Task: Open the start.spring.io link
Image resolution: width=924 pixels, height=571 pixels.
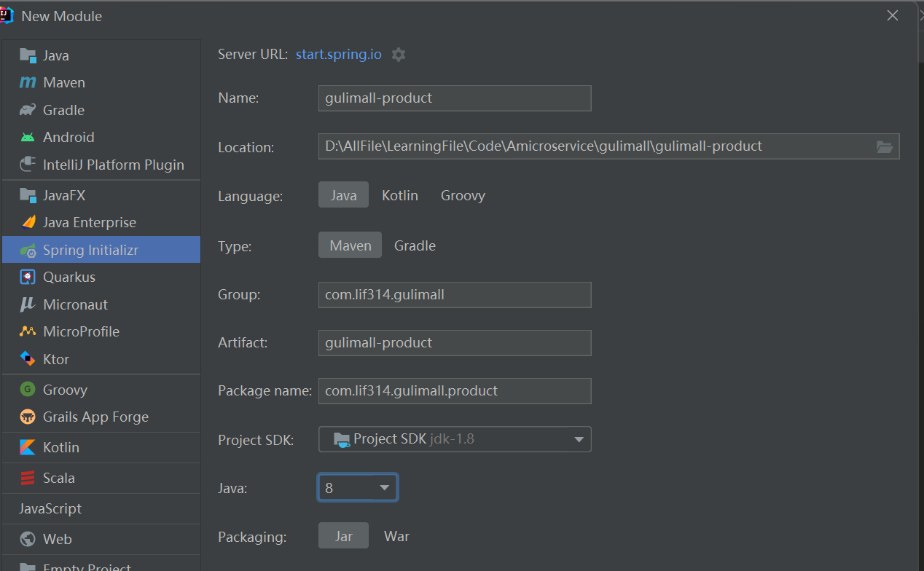Action: (x=338, y=55)
